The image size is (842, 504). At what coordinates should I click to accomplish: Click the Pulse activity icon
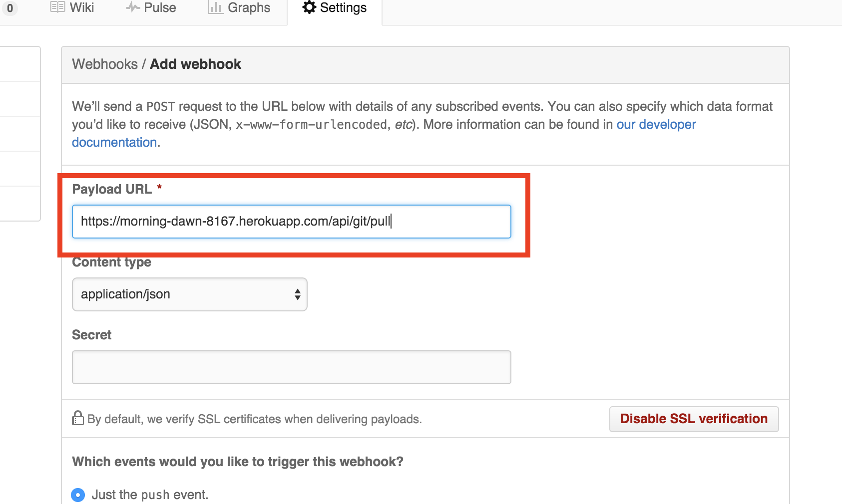click(132, 7)
